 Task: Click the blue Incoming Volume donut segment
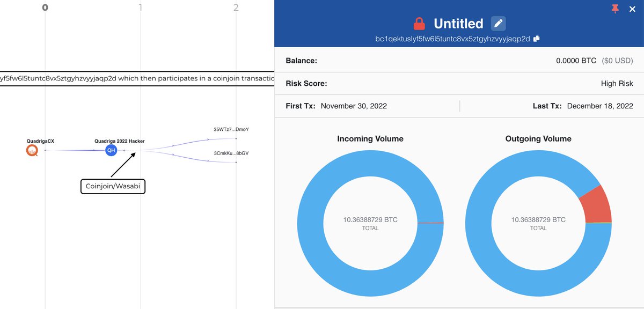310,223
